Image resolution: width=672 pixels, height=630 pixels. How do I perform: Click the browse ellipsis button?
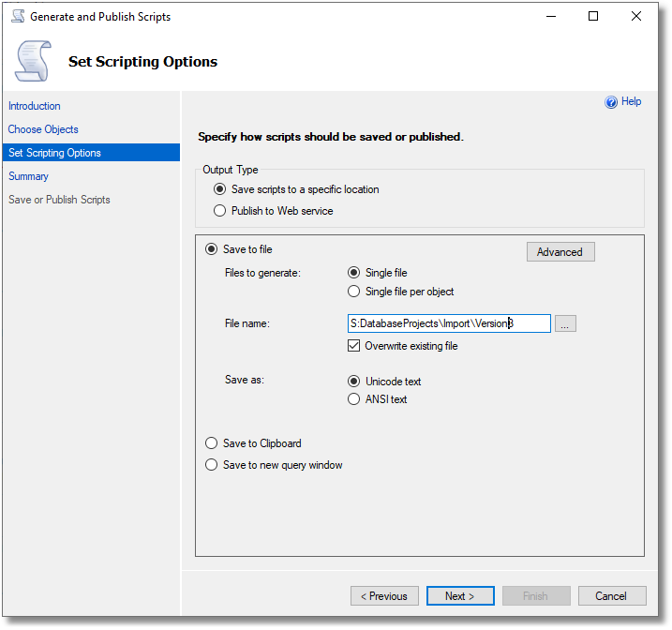[x=565, y=323]
